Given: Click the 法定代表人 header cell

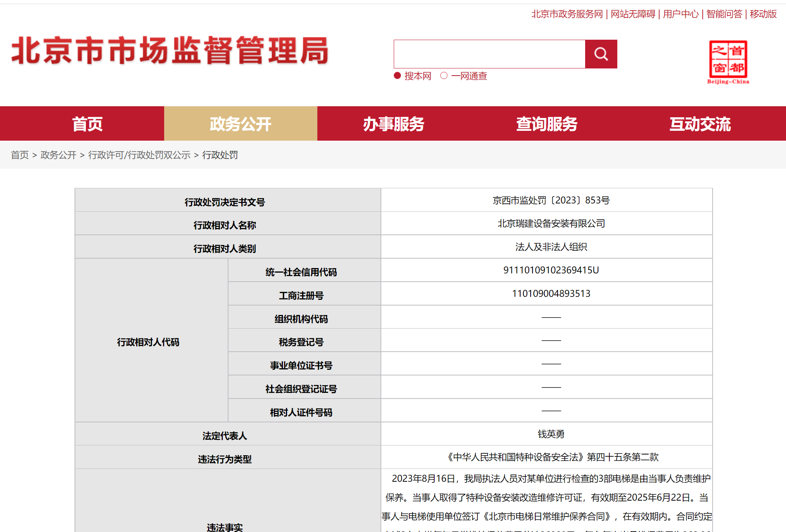Looking at the screenshot, I should coord(228,434).
